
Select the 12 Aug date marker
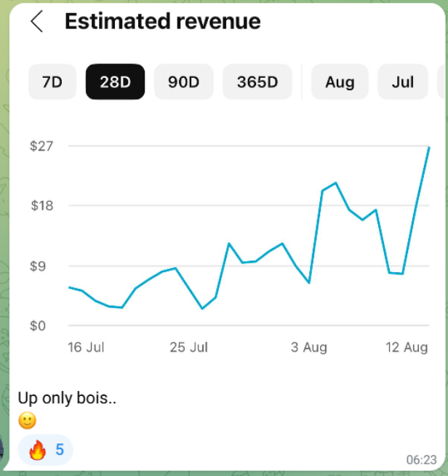click(406, 347)
